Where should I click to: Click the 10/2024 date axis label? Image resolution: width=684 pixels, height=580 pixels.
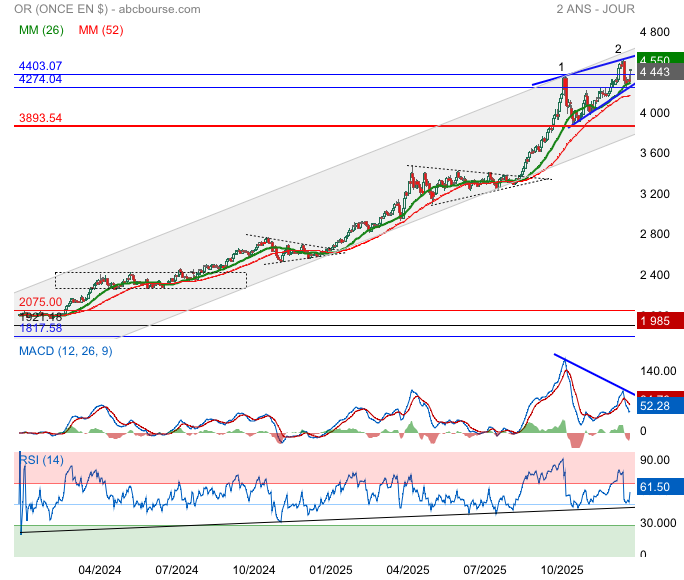(x=254, y=570)
